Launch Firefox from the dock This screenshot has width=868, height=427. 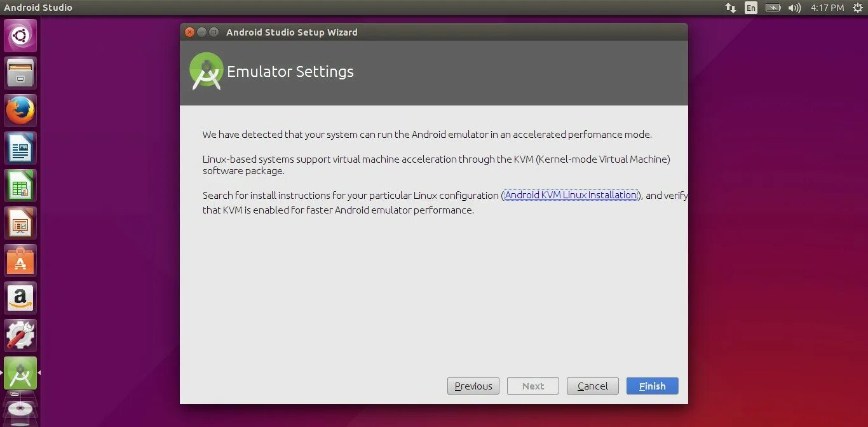20,111
